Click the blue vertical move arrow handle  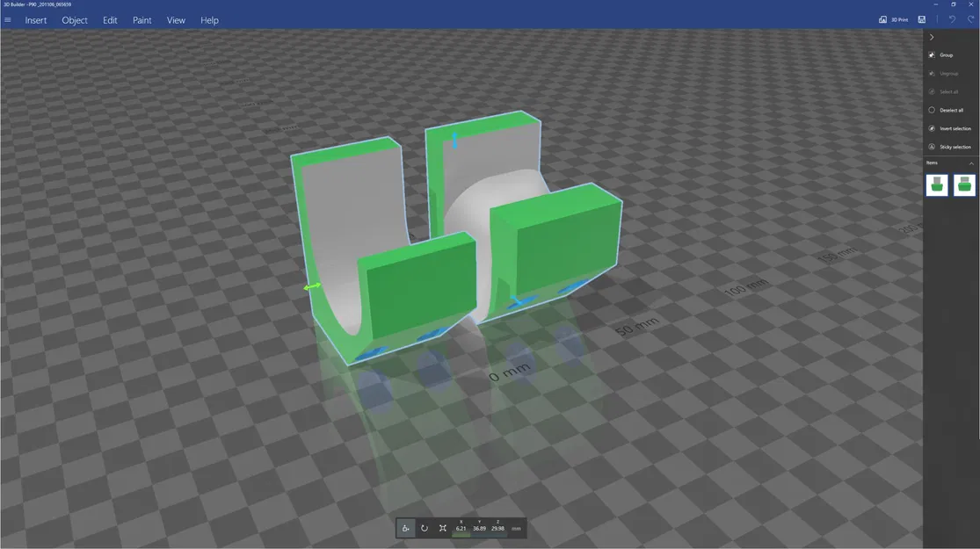click(454, 140)
